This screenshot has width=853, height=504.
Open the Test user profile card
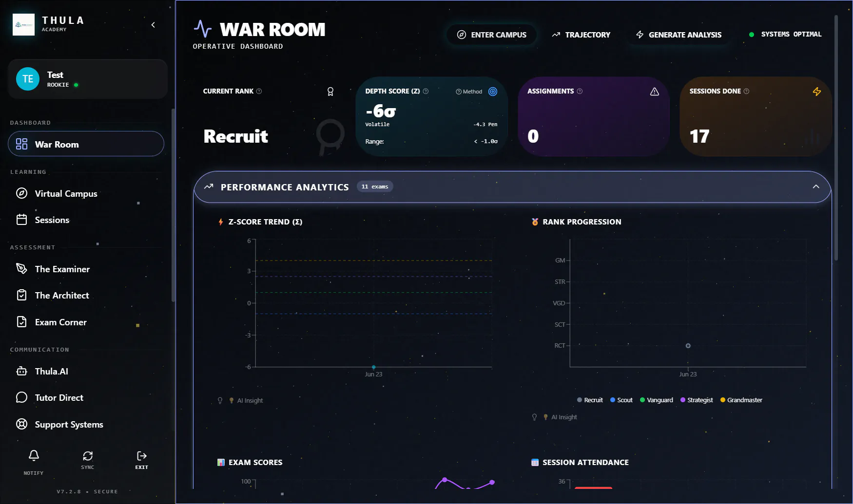click(x=88, y=79)
